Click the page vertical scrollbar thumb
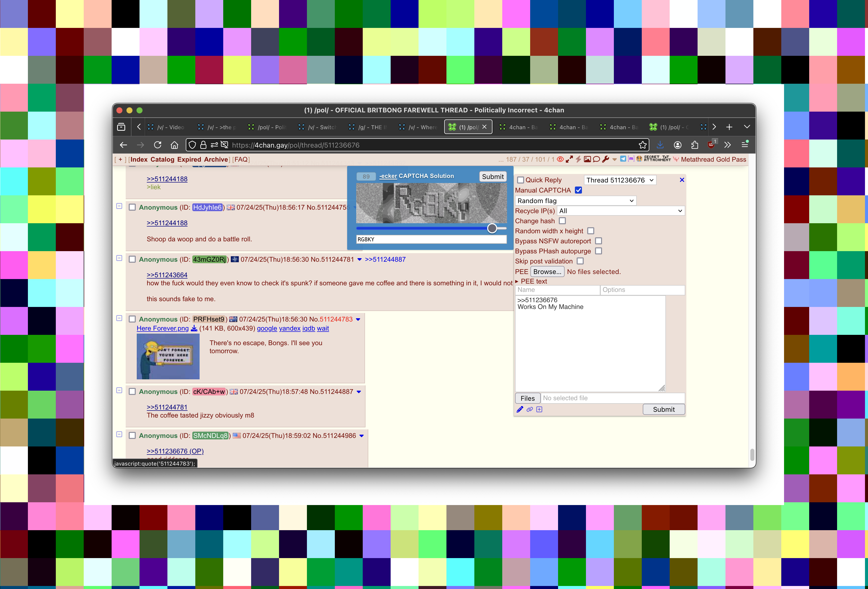Screen dimensions: 868x589 [x=752, y=455]
